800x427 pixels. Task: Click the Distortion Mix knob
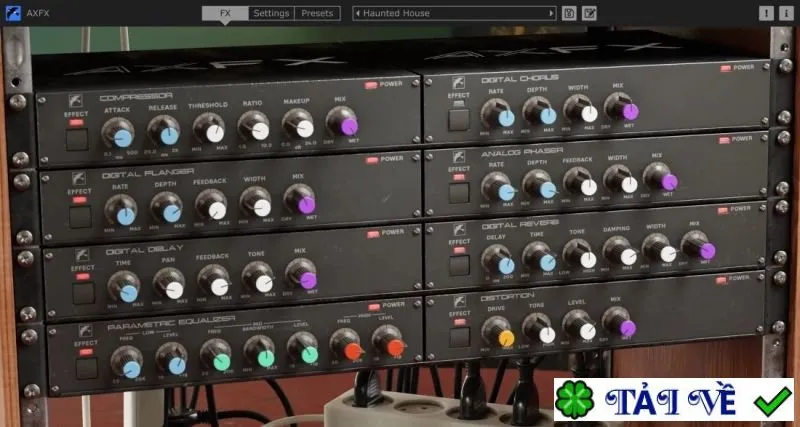click(619, 322)
